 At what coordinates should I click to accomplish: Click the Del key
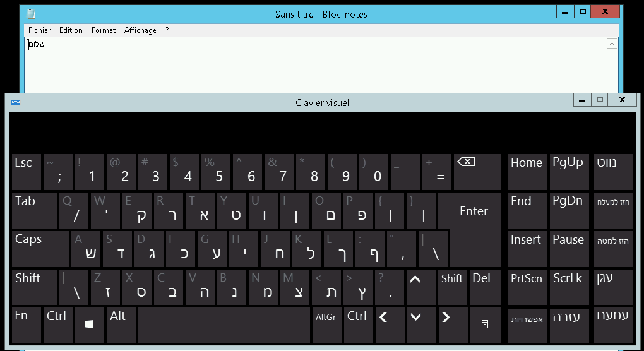click(x=485, y=287)
